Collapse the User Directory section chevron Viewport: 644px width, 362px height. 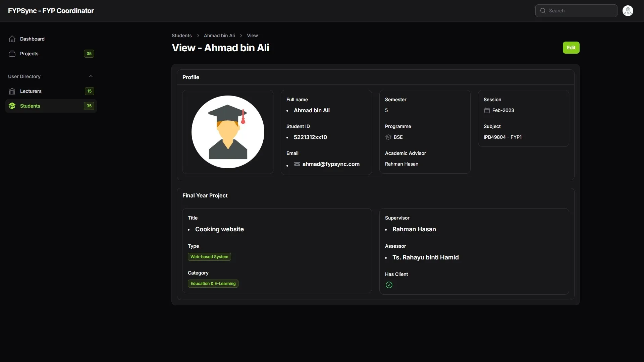pos(91,76)
